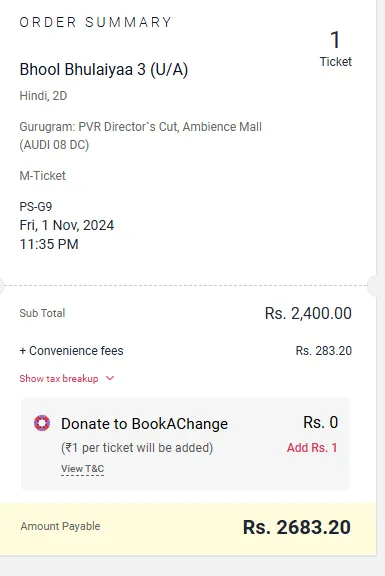Click the Amount Payable Rs. 2683.20 total

click(297, 527)
